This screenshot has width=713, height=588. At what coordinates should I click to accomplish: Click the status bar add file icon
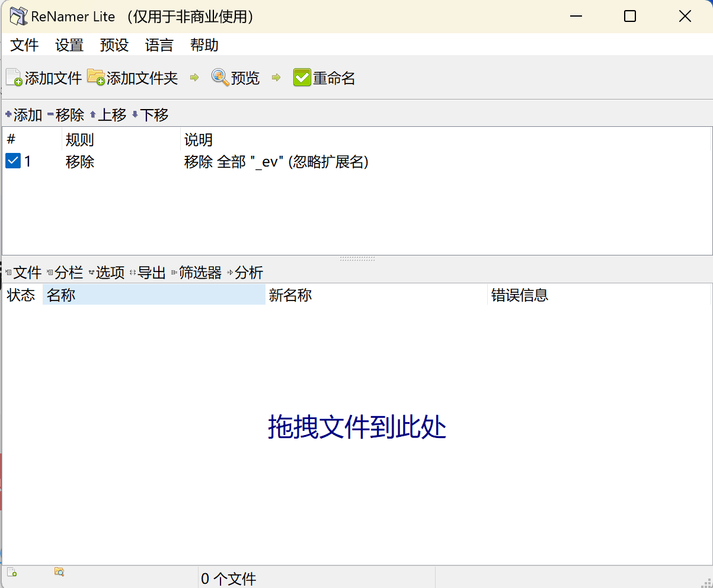pyautogui.click(x=12, y=572)
